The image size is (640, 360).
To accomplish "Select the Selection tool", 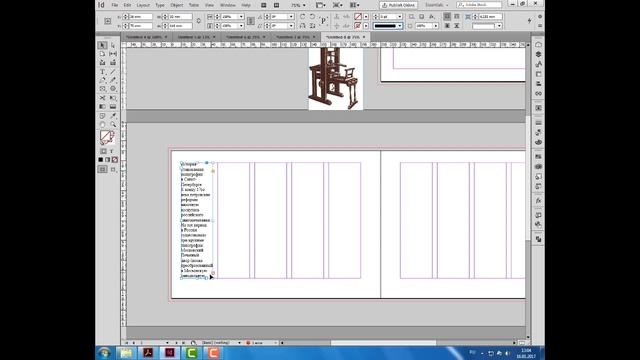I will pos(102,45).
